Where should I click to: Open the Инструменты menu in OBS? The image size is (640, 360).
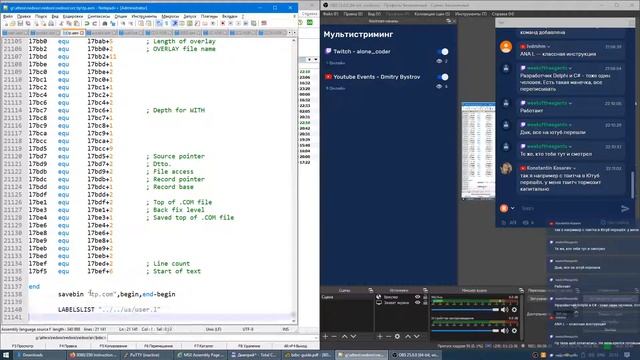coord(471,14)
